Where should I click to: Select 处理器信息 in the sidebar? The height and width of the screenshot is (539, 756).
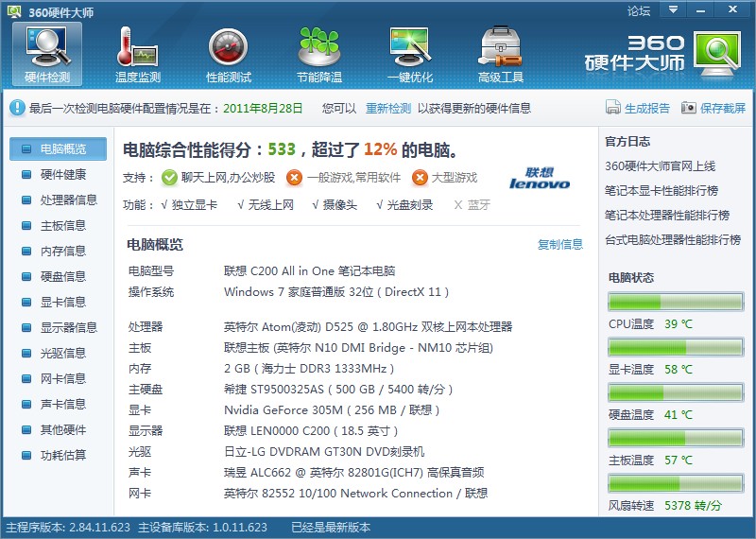(x=68, y=200)
